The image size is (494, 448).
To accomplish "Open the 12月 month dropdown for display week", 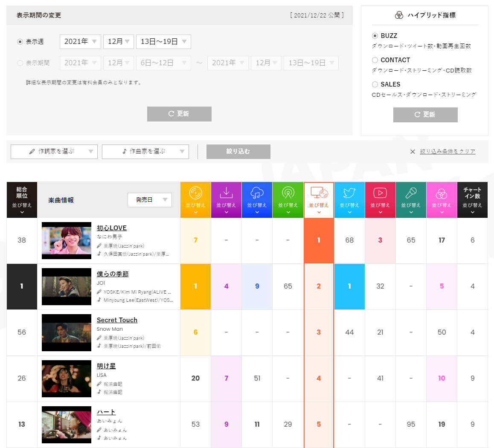I will coord(119,41).
